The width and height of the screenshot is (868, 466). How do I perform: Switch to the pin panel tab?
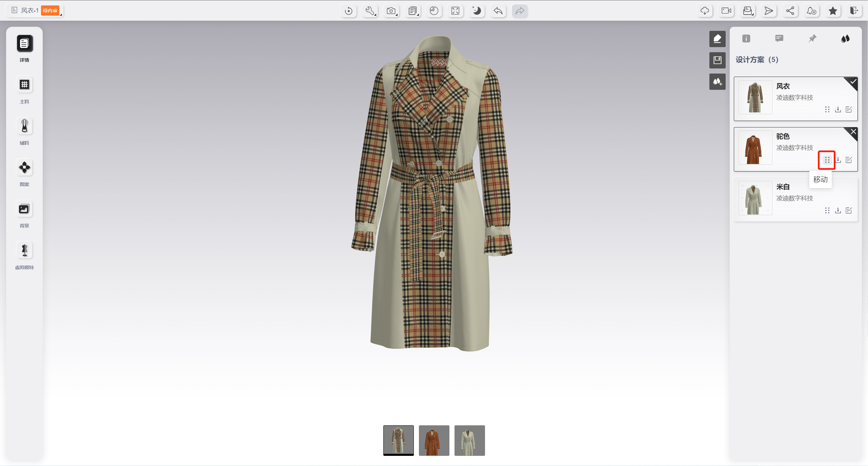(812, 39)
